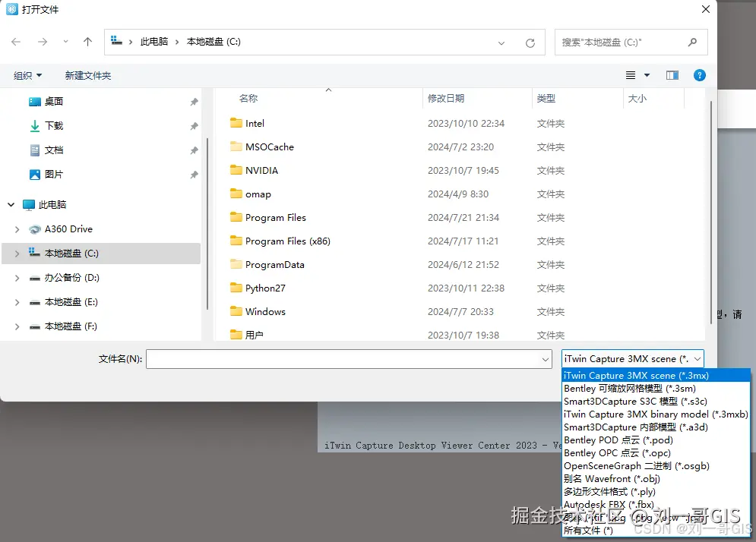This screenshot has width=756, height=542.
Task: Choose Smart3DCapture S3C 模型 (*.s3c) option
Action: (x=656, y=402)
